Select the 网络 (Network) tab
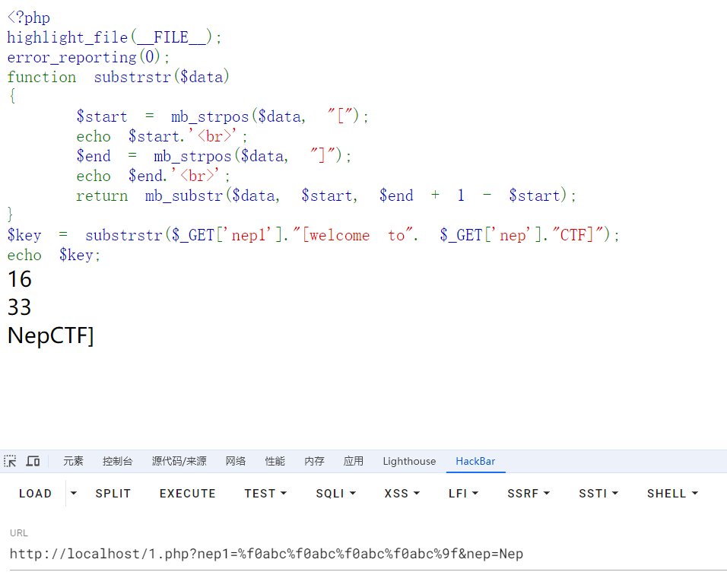 (236, 461)
